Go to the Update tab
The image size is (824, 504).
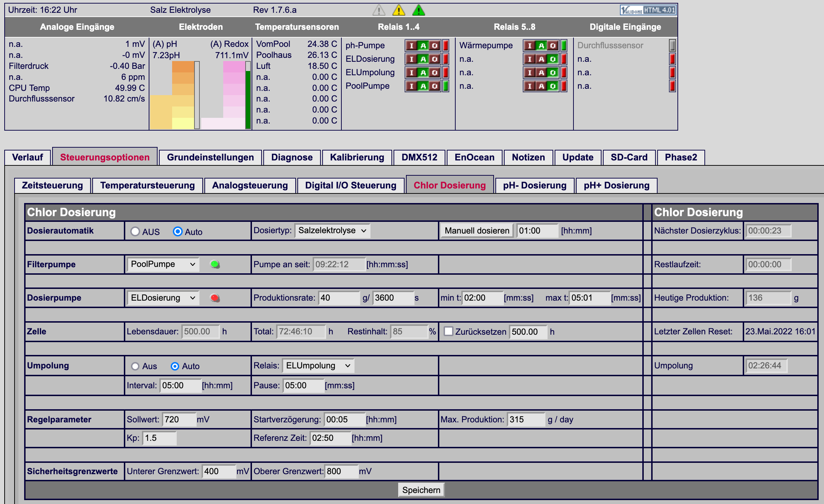(578, 157)
